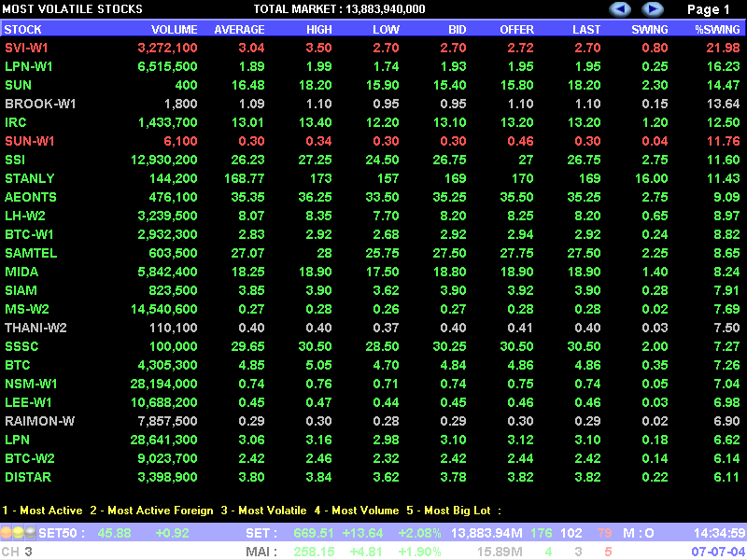The height and width of the screenshot is (560, 747).
Task: Select the BTC-W2 stock symbol
Action: [30, 458]
